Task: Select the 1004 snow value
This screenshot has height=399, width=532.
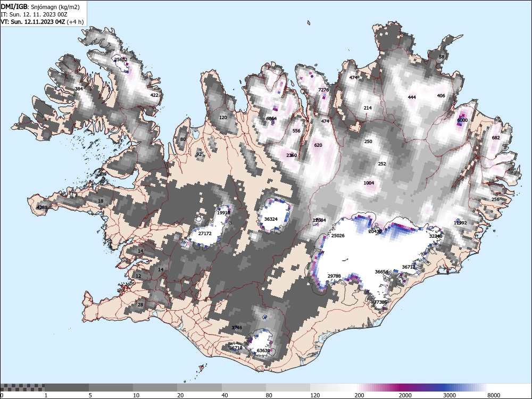Action: 369,183
